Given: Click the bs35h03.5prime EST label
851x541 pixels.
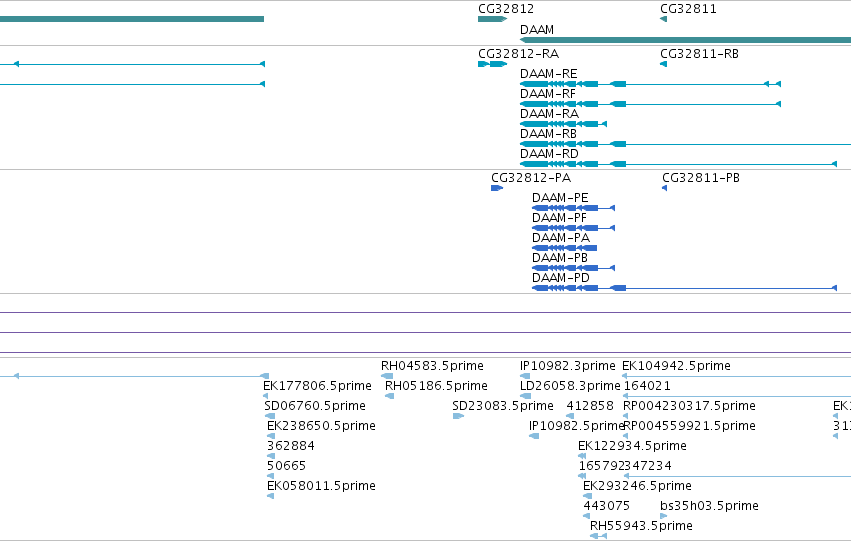Looking at the screenshot, I should 709,506.
